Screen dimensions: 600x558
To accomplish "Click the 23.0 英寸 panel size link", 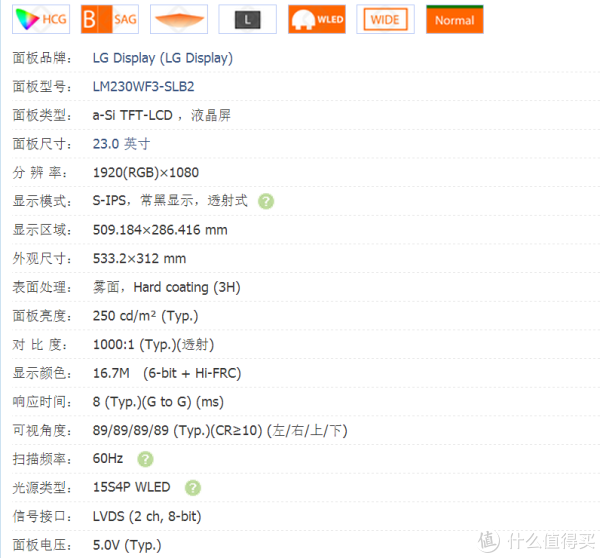I will tap(121, 144).
